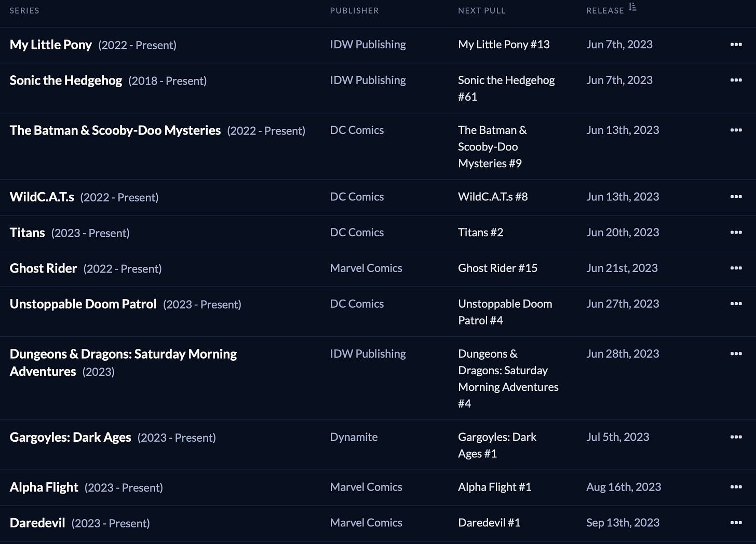The image size is (756, 544).
Task: Select the Sep 13th, 2023 release date
Action: (x=623, y=523)
